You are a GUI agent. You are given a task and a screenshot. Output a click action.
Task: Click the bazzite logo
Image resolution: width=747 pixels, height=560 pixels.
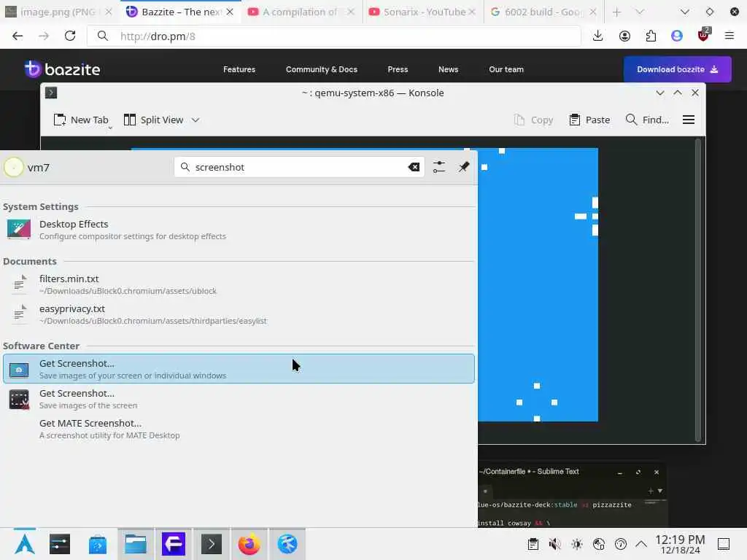tap(63, 69)
